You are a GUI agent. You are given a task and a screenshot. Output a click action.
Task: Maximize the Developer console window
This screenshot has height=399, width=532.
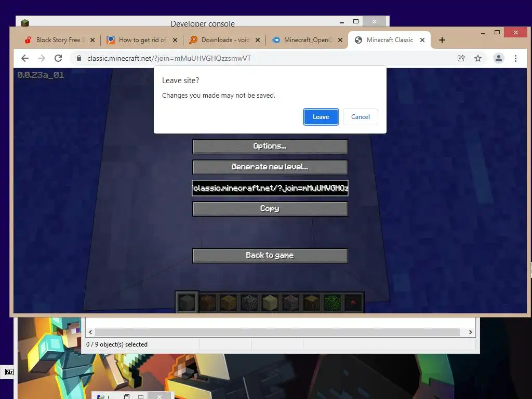[356, 22]
